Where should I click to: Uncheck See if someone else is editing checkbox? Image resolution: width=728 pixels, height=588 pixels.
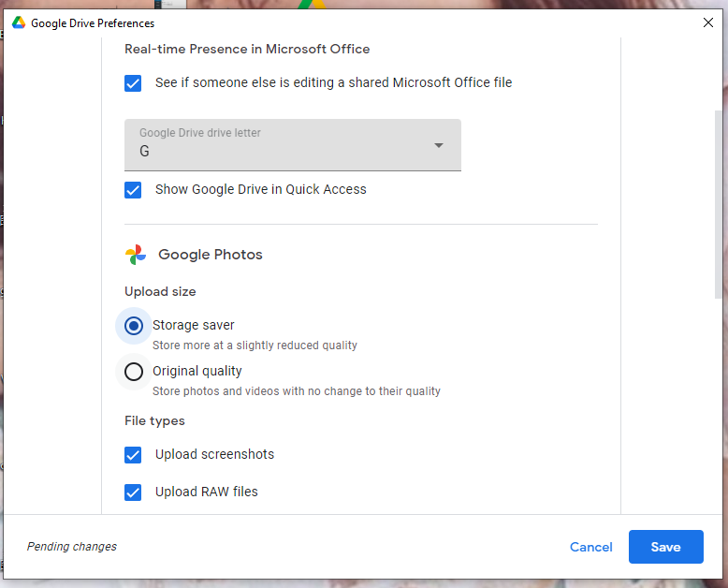pos(133,83)
